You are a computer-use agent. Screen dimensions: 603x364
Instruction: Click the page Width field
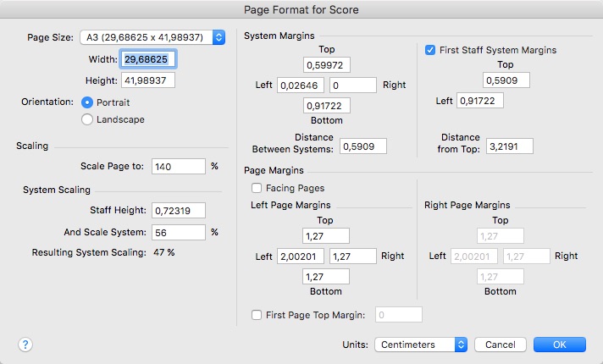[x=149, y=59]
